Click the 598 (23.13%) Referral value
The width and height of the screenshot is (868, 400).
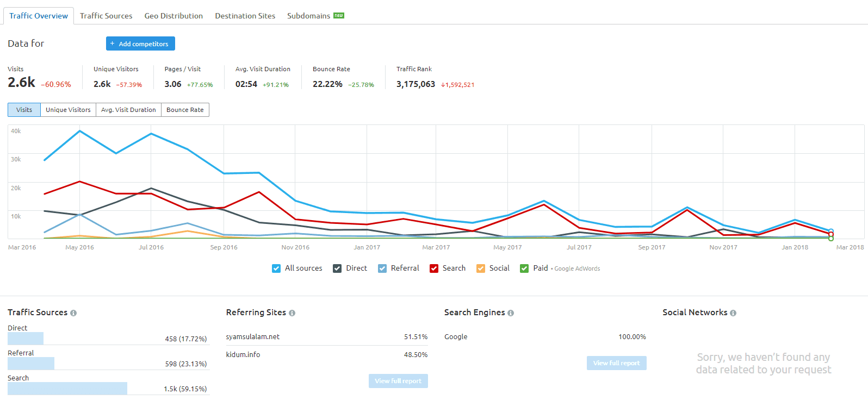(x=186, y=364)
